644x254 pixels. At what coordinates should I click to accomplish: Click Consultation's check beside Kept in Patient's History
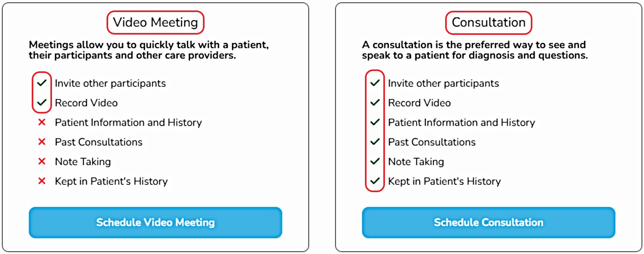click(x=375, y=181)
